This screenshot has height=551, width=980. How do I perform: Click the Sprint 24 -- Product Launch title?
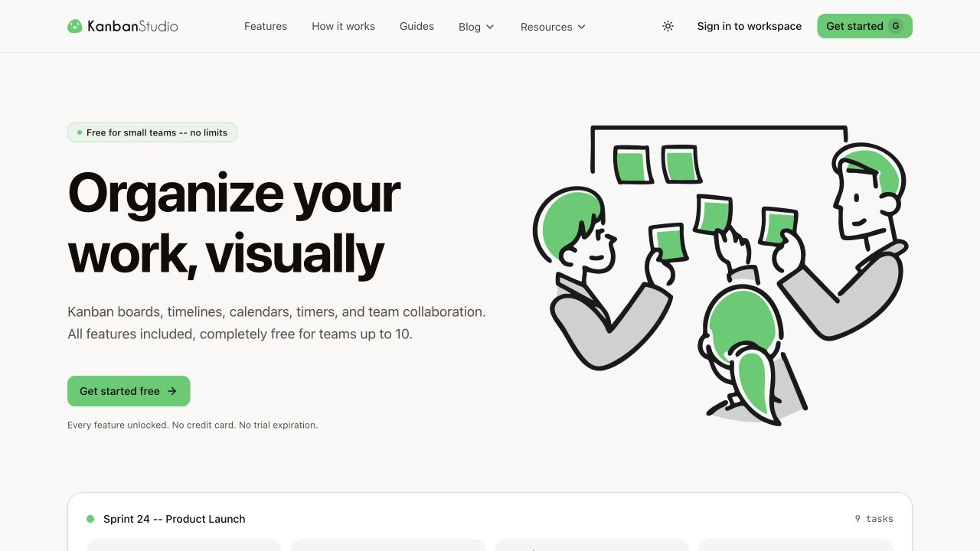pos(175,519)
